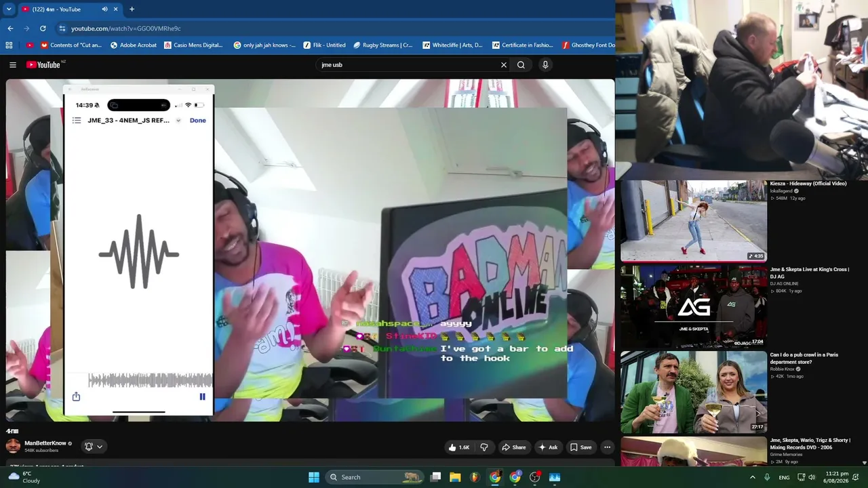Click the taskbar Search box

[374, 477]
